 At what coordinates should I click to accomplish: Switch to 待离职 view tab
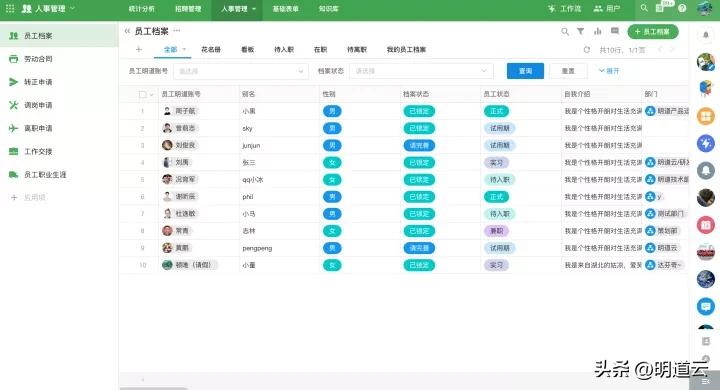pos(357,49)
